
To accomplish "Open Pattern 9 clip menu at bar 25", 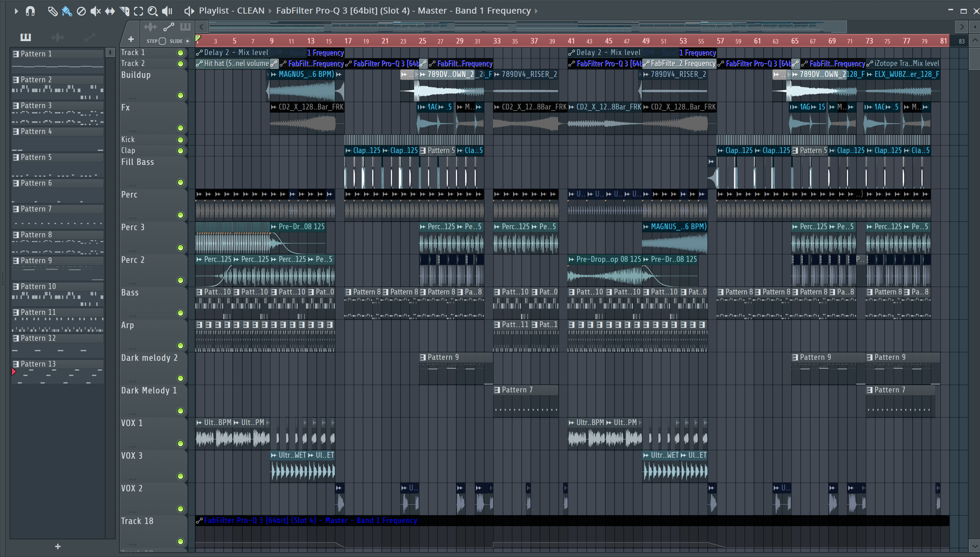I will tap(423, 357).
